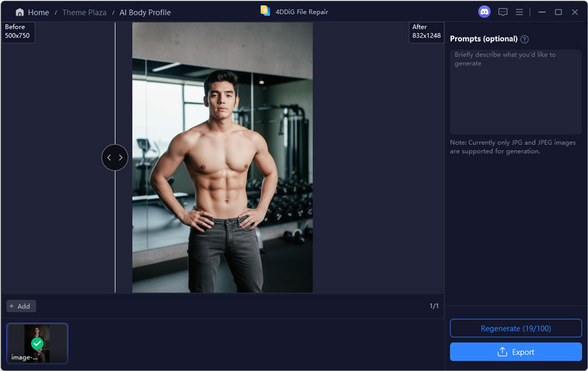Click Regenerate (19/100) button
Image resolution: width=588 pixels, height=371 pixels.
(x=515, y=328)
